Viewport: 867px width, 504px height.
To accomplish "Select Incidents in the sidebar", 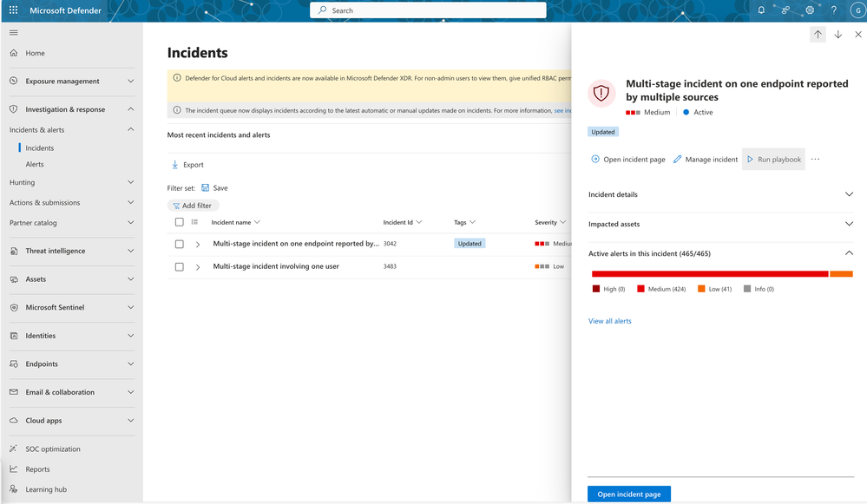I will point(40,148).
